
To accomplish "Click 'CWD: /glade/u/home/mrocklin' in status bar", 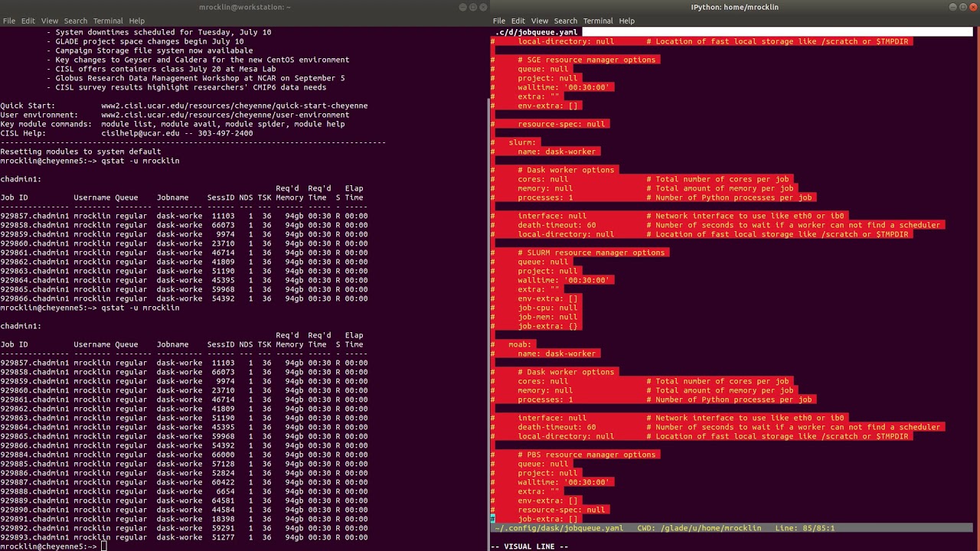I will pos(699,528).
